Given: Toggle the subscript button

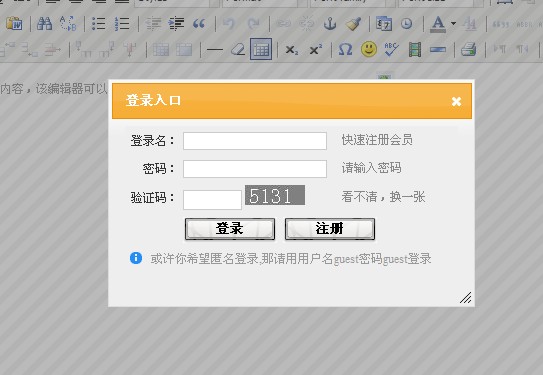Looking at the screenshot, I should point(292,50).
